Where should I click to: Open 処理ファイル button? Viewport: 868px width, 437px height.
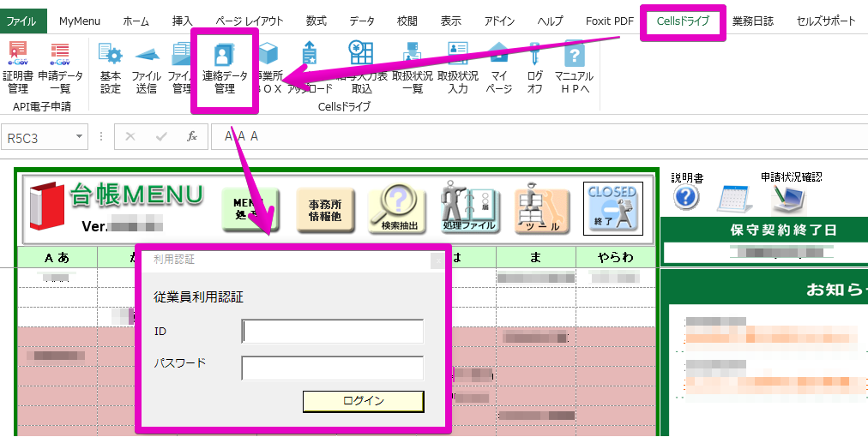tap(469, 207)
